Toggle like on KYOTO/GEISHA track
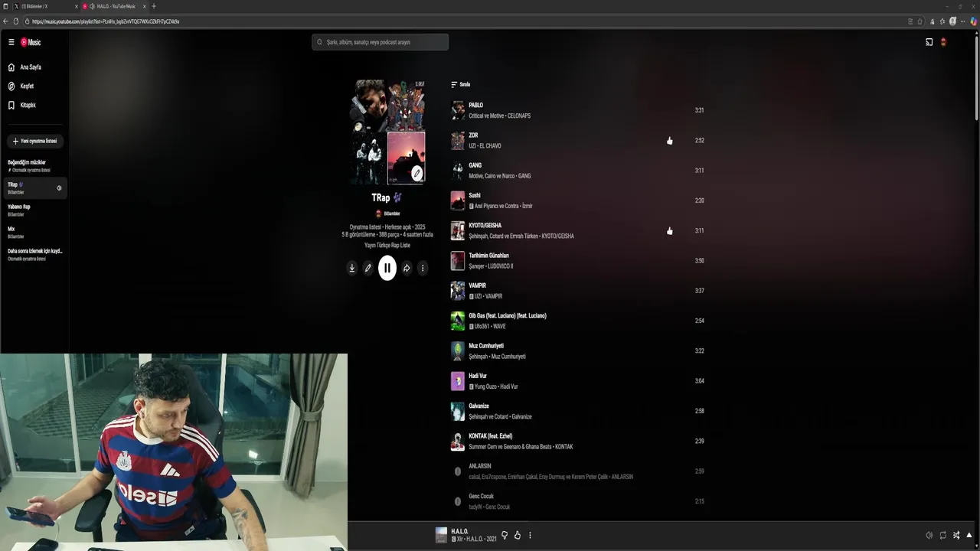 [x=669, y=230]
